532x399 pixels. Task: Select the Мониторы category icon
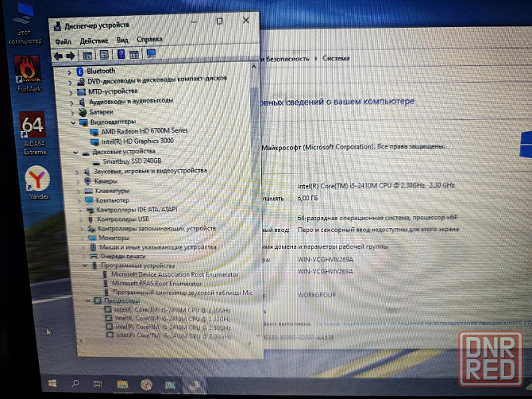(x=92, y=238)
